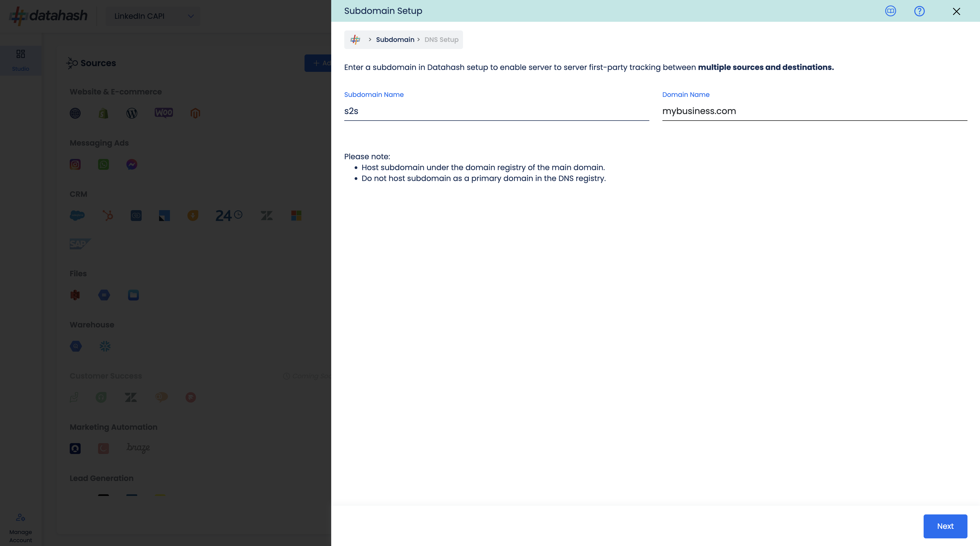Select the Salesforce CRM icon
The width and height of the screenshot is (980, 546).
point(77,216)
